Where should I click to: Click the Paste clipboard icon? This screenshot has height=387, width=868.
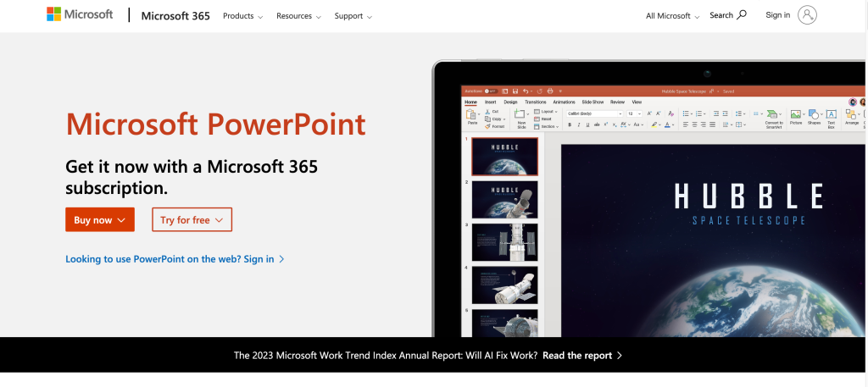click(x=472, y=115)
